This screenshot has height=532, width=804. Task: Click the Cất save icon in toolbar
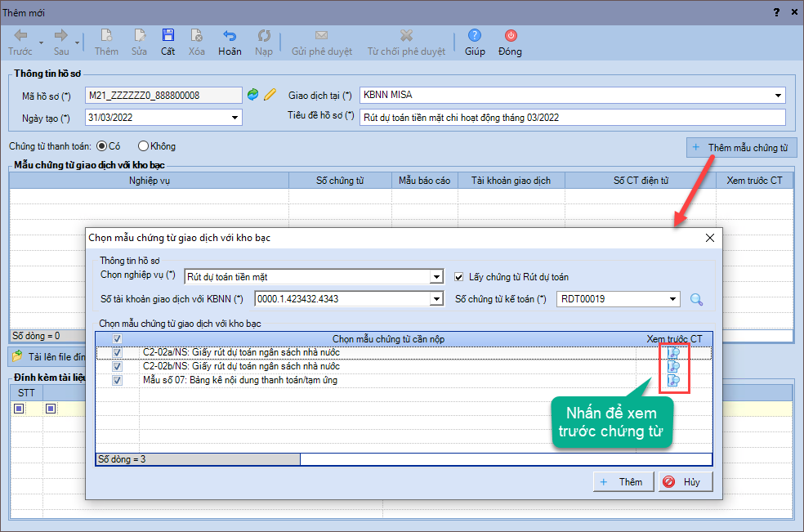[x=167, y=36]
